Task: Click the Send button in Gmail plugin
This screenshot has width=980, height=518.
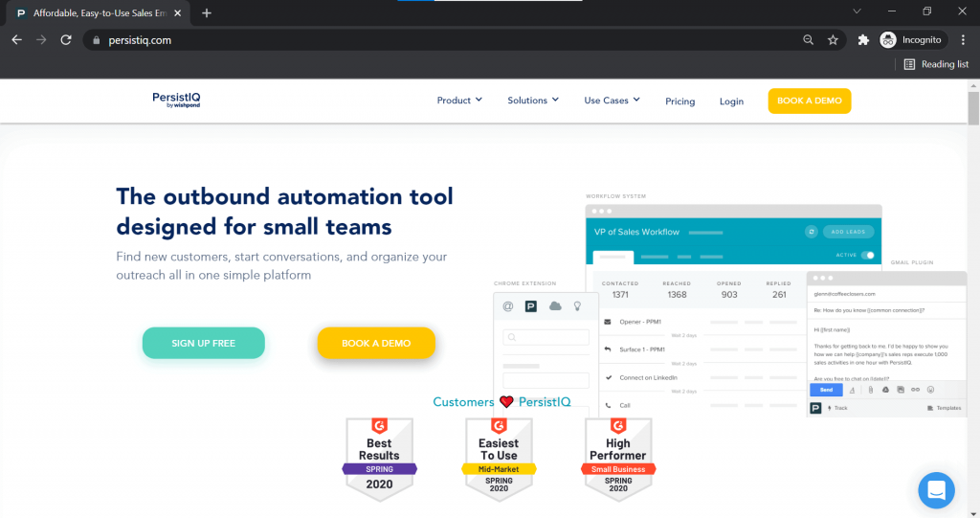Action: click(x=826, y=390)
